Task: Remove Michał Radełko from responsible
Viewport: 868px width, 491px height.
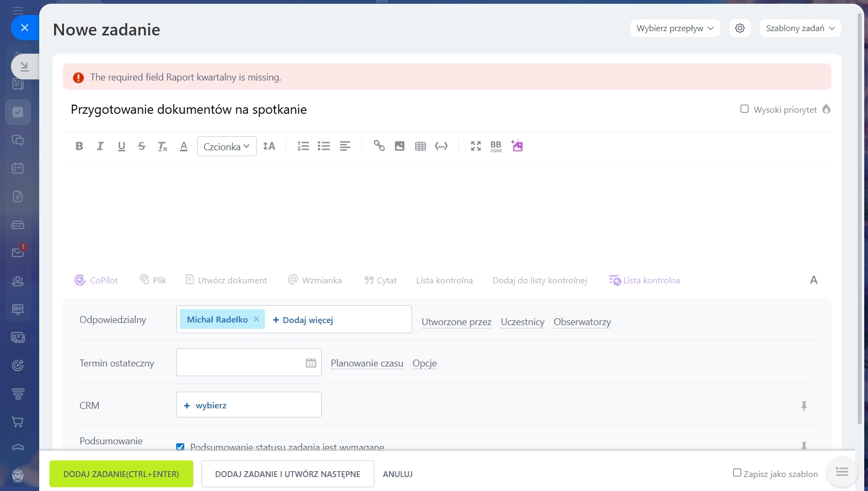Action: (257, 319)
